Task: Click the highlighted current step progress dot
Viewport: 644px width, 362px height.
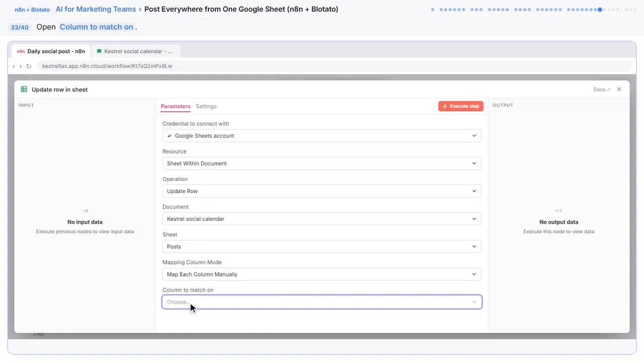Action: click(x=600, y=10)
